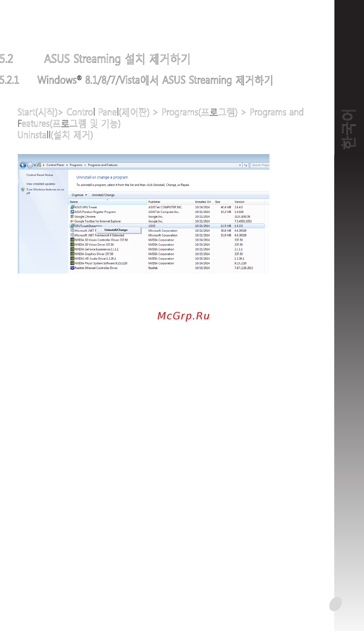Open Control Panel Home link
Screen dimensions: 364x631
click(x=40, y=175)
